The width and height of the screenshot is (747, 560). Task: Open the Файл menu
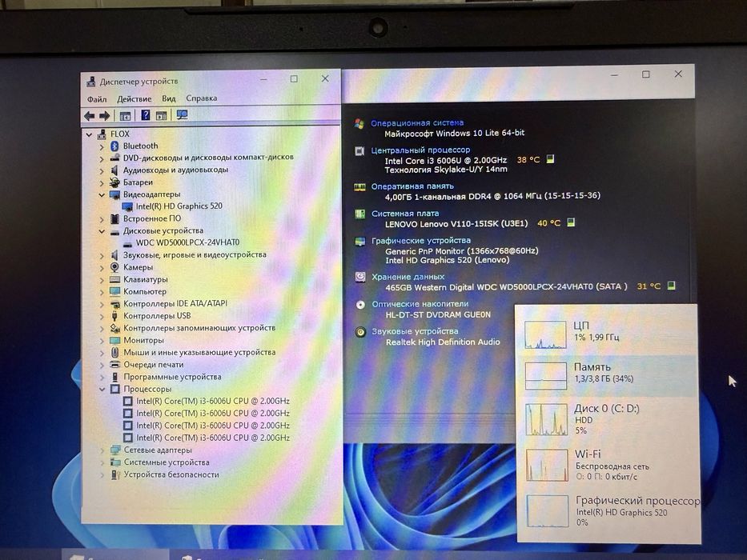point(97,99)
